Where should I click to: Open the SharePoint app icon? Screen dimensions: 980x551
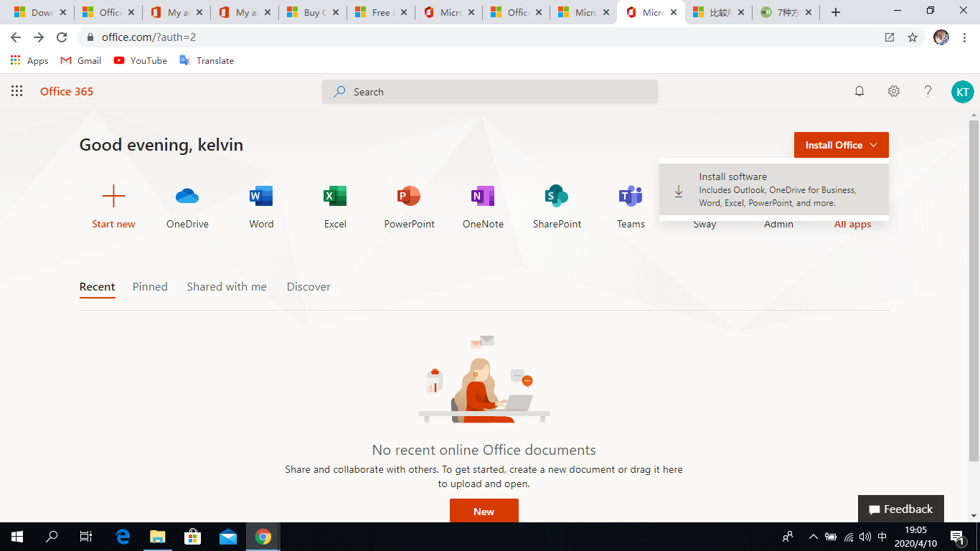click(557, 196)
